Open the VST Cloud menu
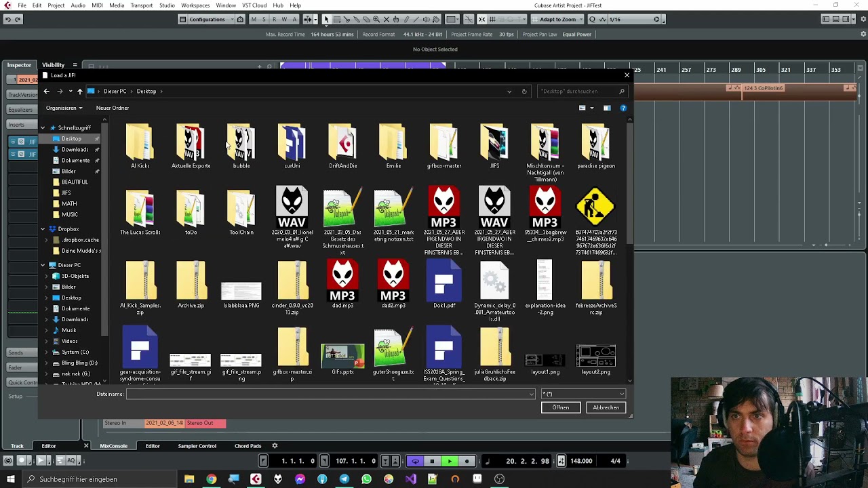Image resolution: width=868 pixels, height=488 pixels. click(254, 5)
